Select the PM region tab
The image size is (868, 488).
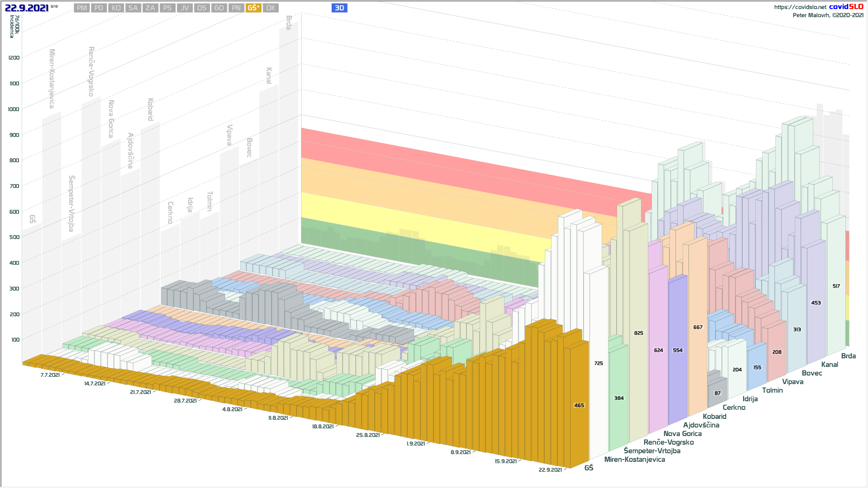(82, 8)
